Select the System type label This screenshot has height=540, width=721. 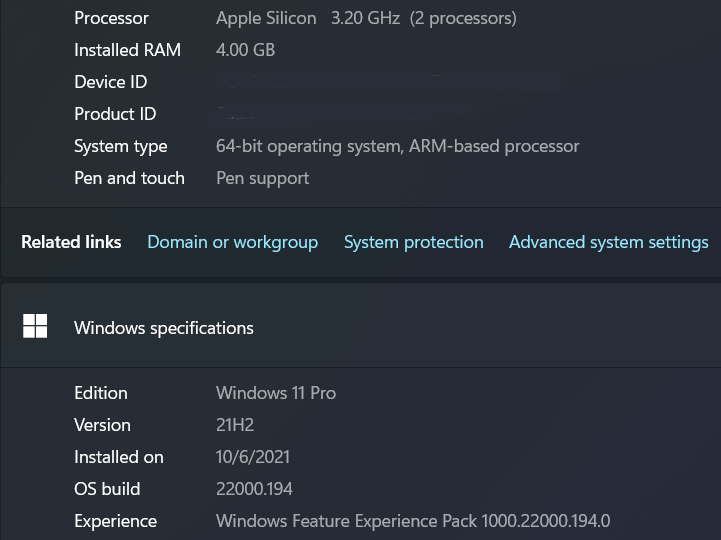pos(120,147)
